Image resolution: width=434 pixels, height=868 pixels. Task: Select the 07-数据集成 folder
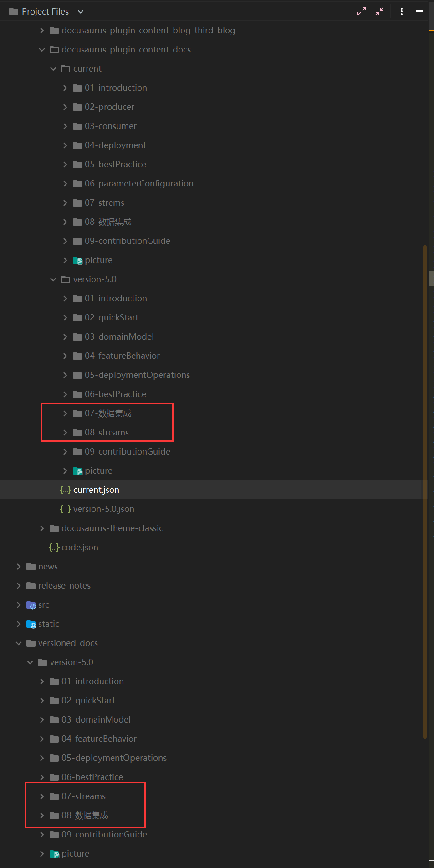(108, 413)
